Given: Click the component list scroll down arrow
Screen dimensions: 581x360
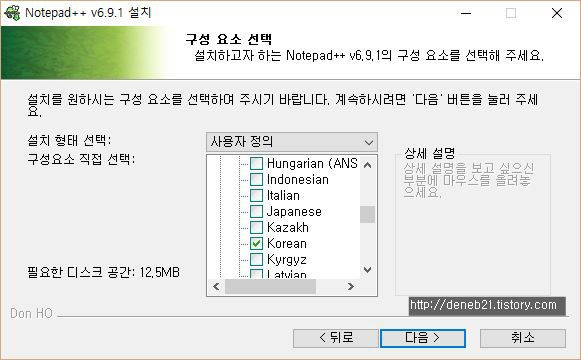Looking at the screenshot, I should point(368,270).
